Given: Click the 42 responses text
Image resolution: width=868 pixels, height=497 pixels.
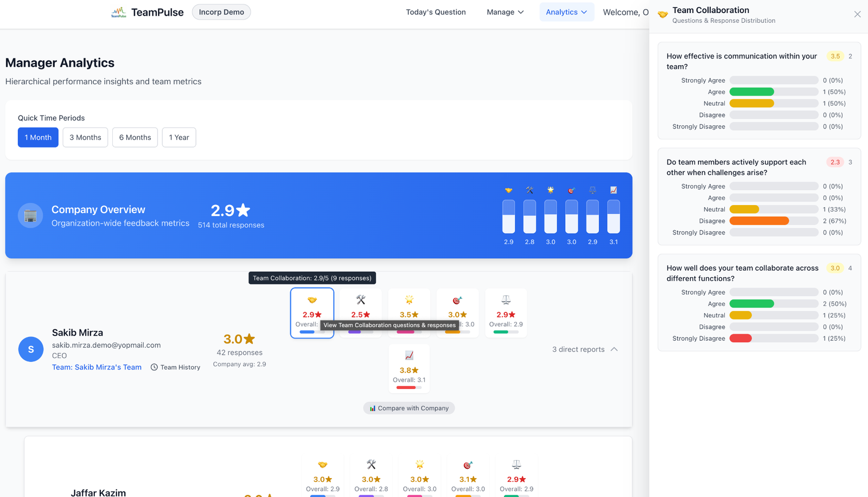Looking at the screenshot, I should click(x=239, y=353).
